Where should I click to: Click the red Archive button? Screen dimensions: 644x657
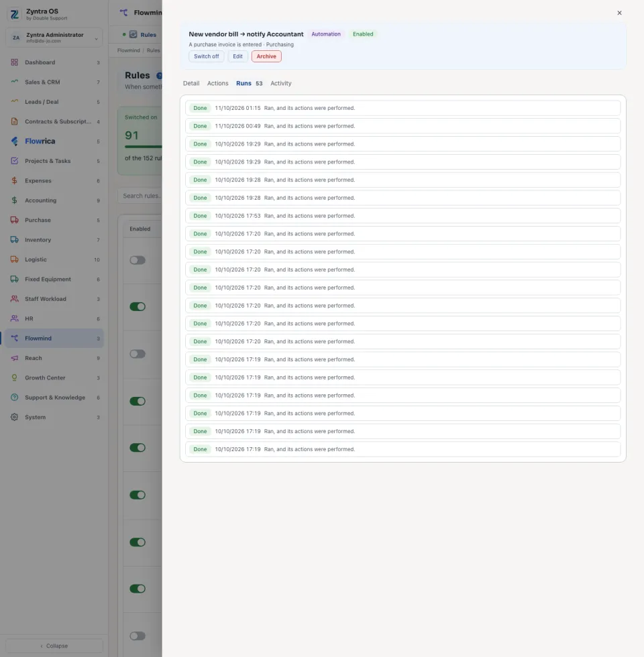coord(266,56)
